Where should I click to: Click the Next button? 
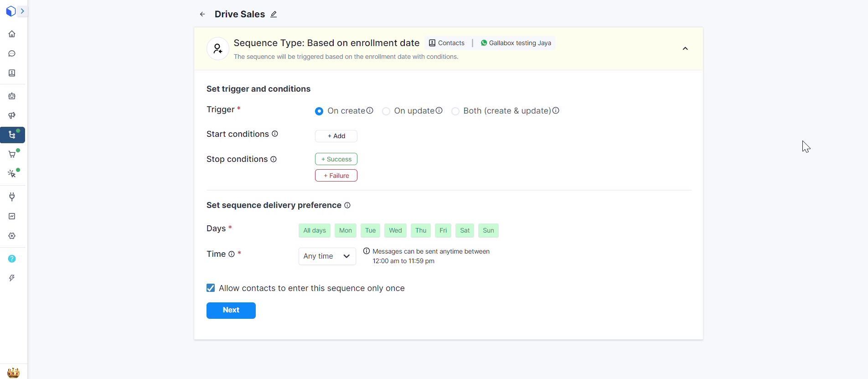[231, 311]
